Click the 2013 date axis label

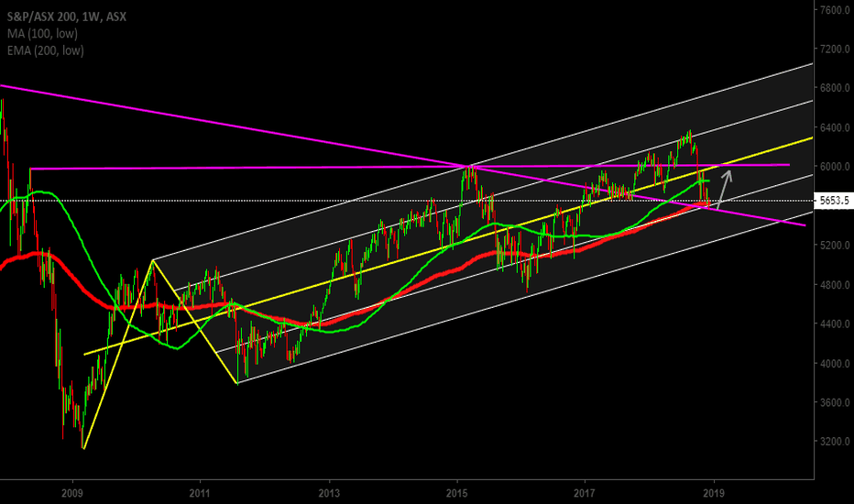point(329,494)
